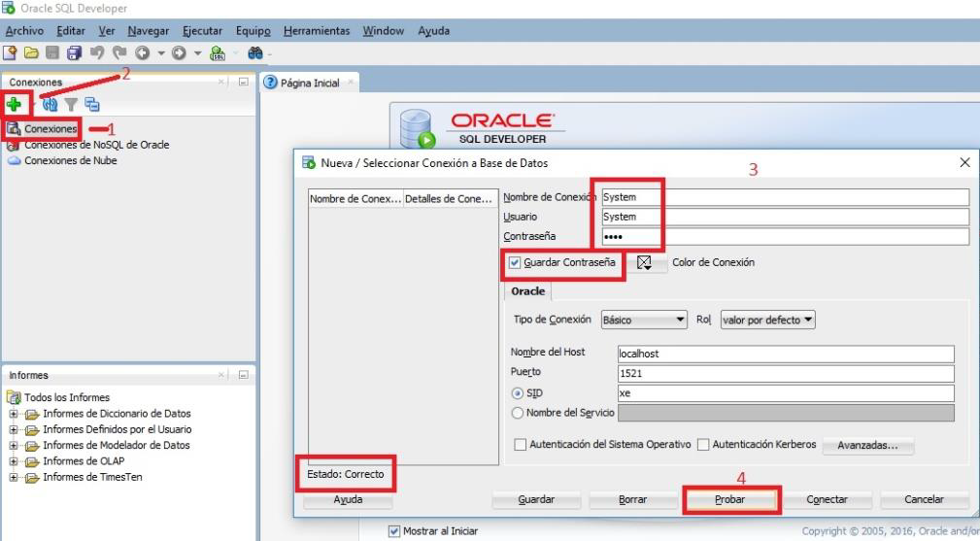Screen dimensions: 980x541
Task: Click the Puerto input field
Action: (786, 374)
